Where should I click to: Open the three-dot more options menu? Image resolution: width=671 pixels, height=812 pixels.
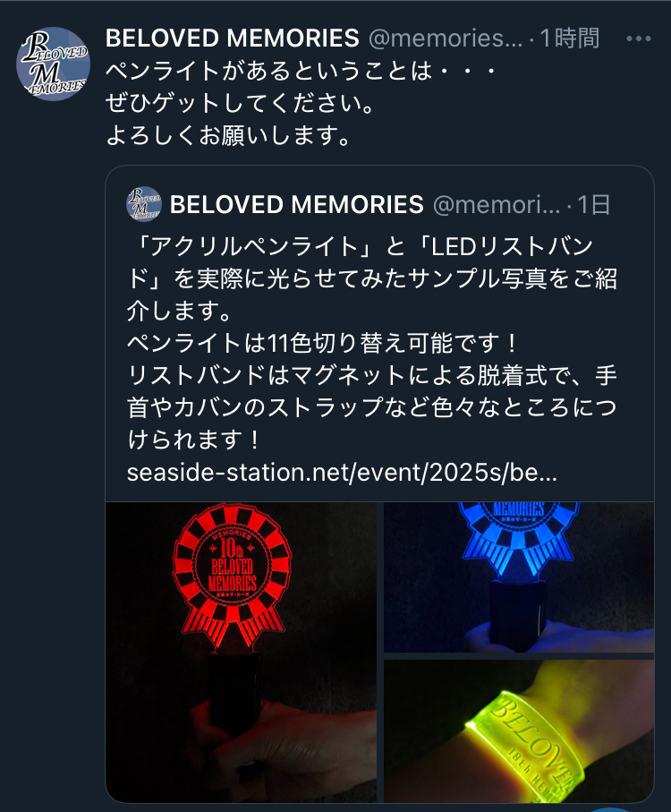(x=639, y=38)
